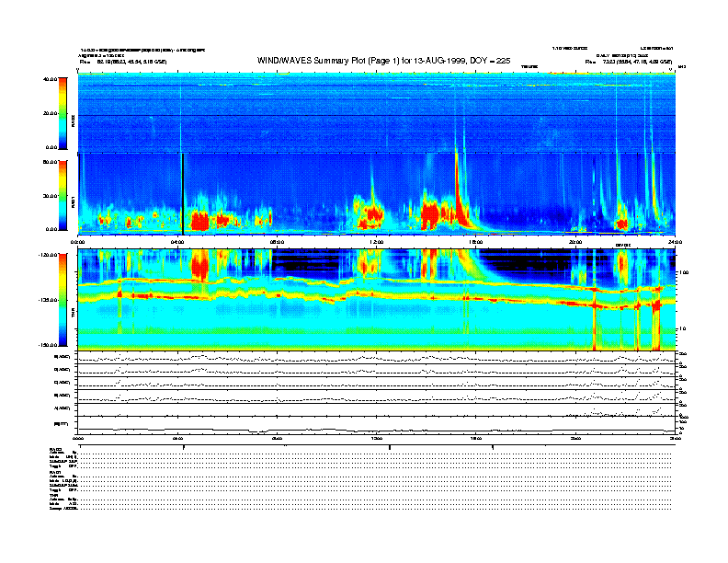Click the RAD2 color scale bar

(x=63, y=113)
